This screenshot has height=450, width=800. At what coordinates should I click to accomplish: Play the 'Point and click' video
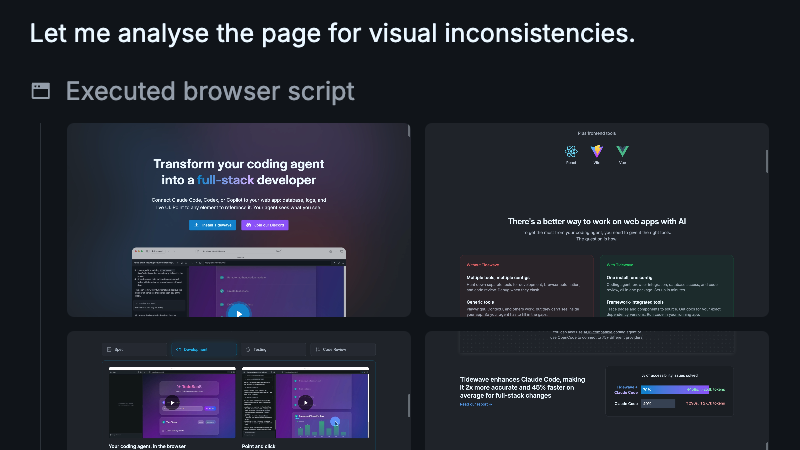pyautogui.click(x=307, y=403)
